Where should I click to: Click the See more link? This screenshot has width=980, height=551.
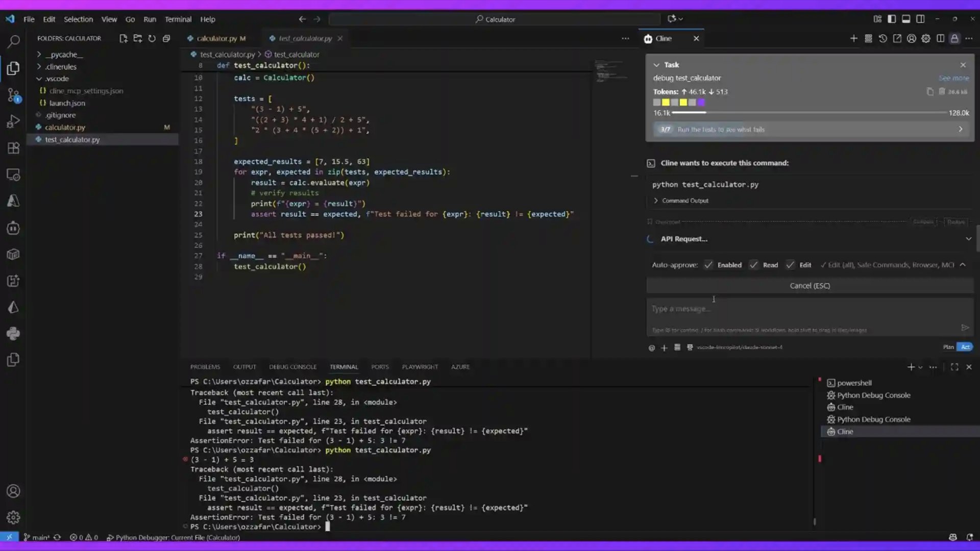pos(953,78)
